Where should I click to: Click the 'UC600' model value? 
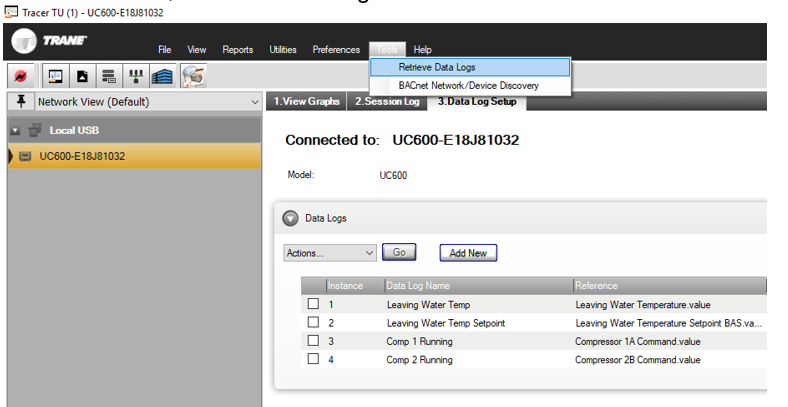[393, 175]
